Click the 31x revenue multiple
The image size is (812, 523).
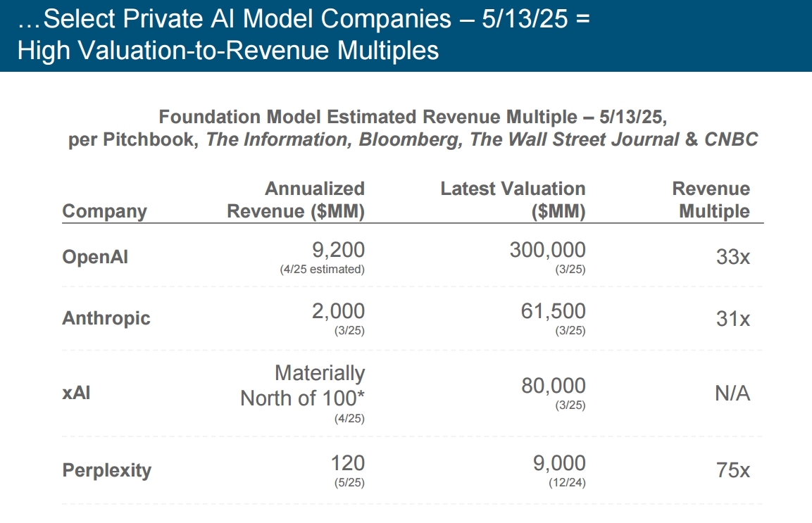click(732, 318)
